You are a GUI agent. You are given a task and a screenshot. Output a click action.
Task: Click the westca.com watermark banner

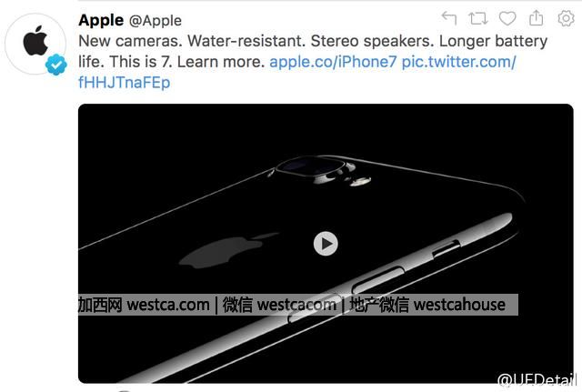298,305
